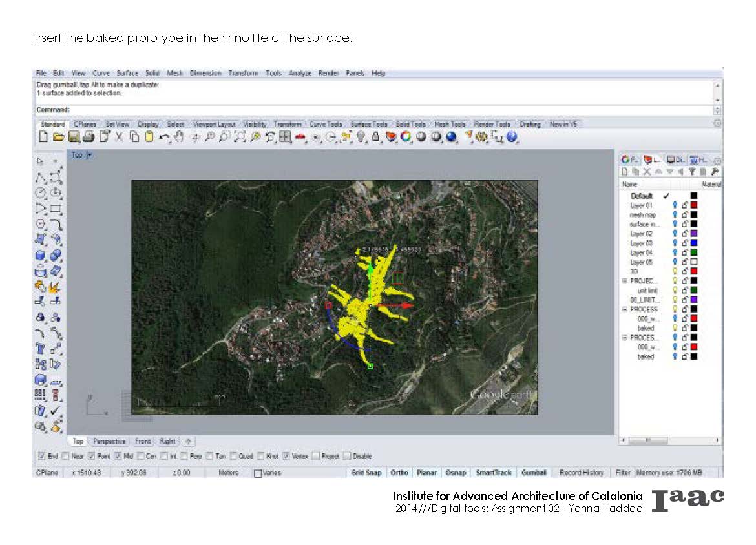Screen dimensions: 756x545
Task: Click the Delete layer X icon
Action: 646,172
